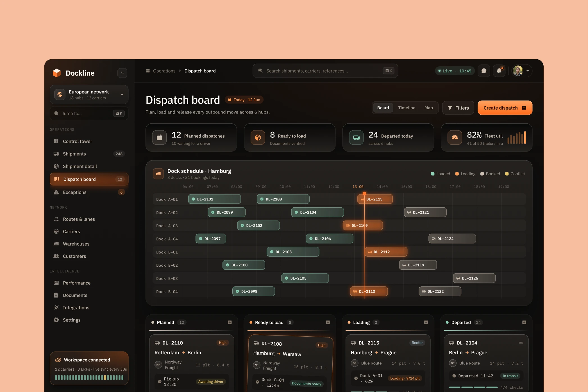
Task: Open the notifications bell
Action: click(499, 71)
